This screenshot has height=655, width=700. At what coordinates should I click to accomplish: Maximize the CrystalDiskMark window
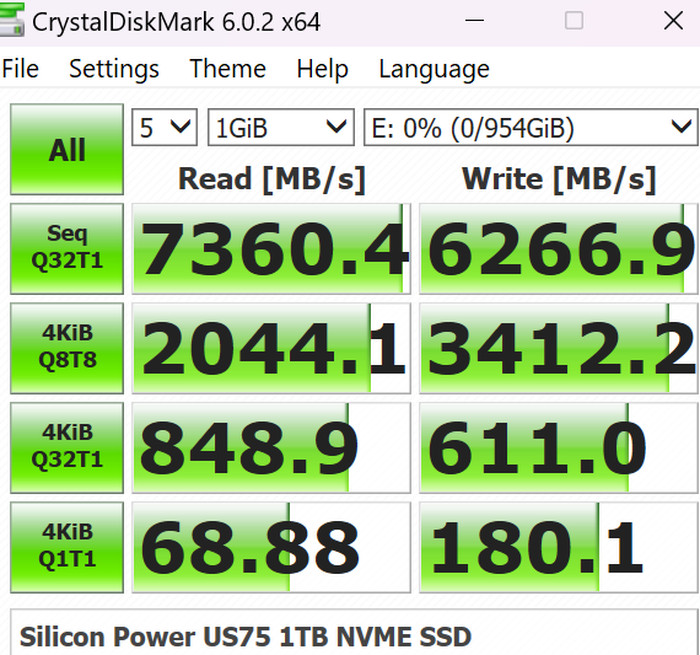click(574, 21)
